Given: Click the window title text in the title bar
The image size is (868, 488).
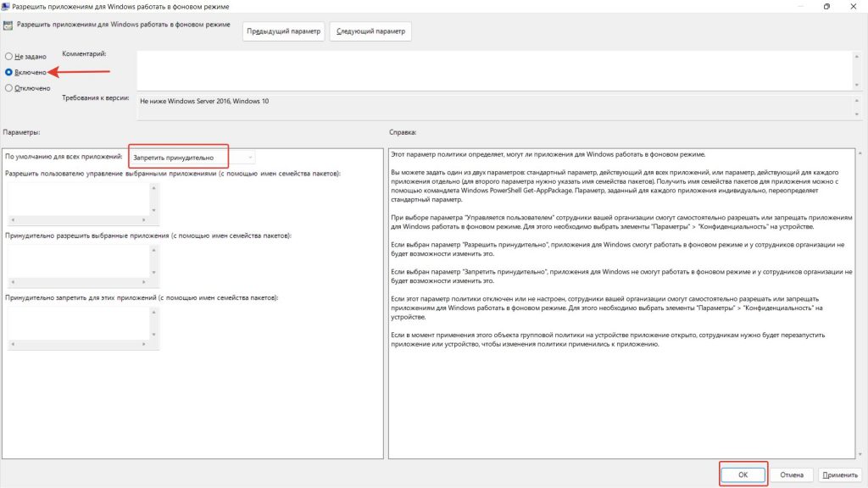Looking at the screenshot, I should tap(120, 7).
